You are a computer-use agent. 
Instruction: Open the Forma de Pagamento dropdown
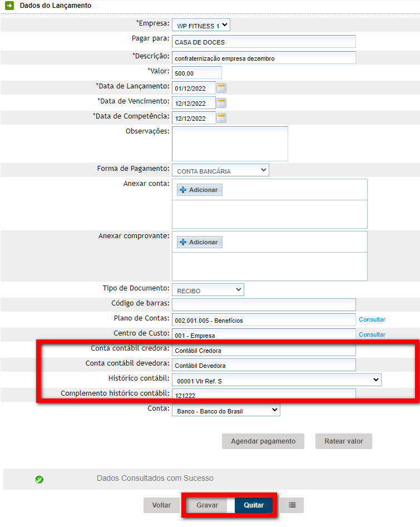[220, 171]
